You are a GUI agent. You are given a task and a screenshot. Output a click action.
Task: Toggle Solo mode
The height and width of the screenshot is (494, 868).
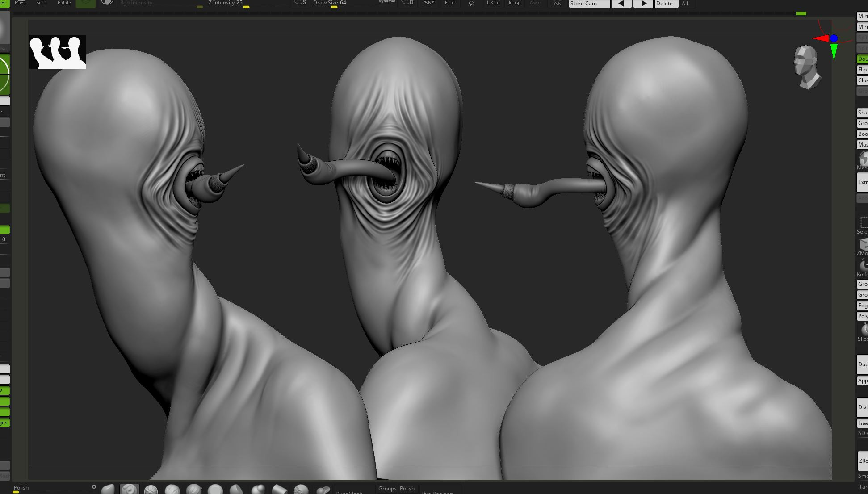(x=557, y=3)
